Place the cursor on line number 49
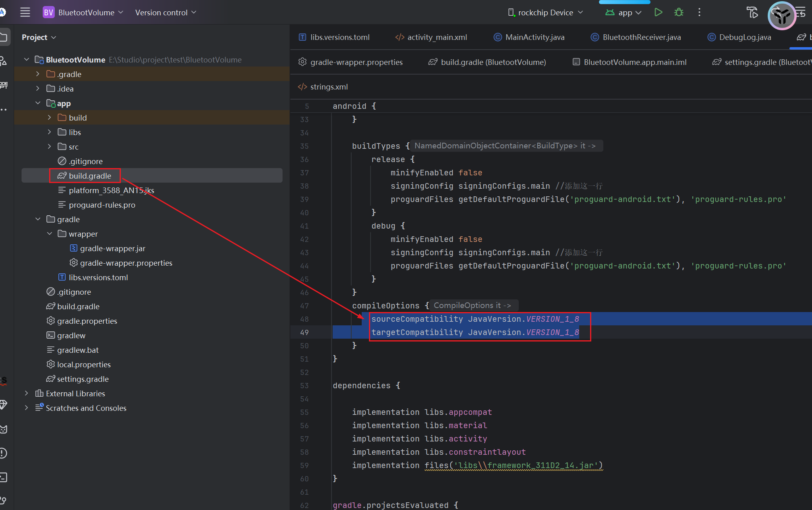The image size is (812, 510). coord(304,333)
